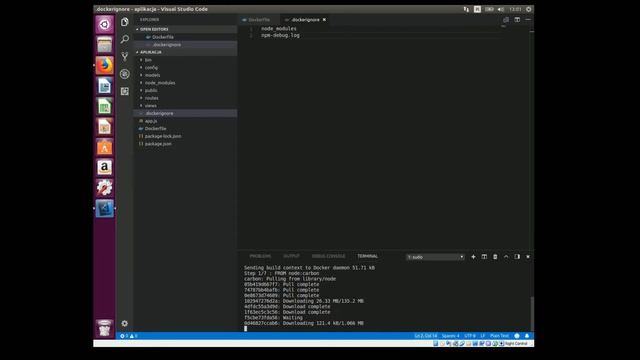Open the Extensions view
Viewport: 640px width, 360px height.
pyautogui.click(x=124, y=91)
